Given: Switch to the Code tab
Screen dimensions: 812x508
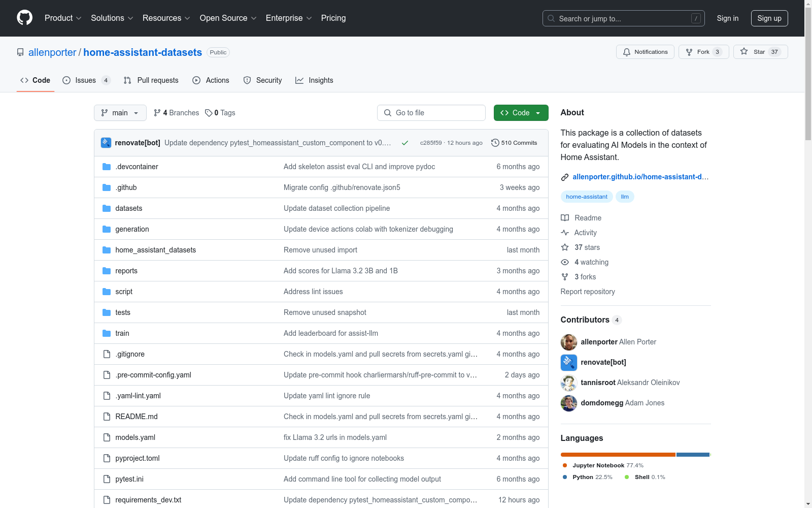Looking at the screenshot, I should click(36, 80).
